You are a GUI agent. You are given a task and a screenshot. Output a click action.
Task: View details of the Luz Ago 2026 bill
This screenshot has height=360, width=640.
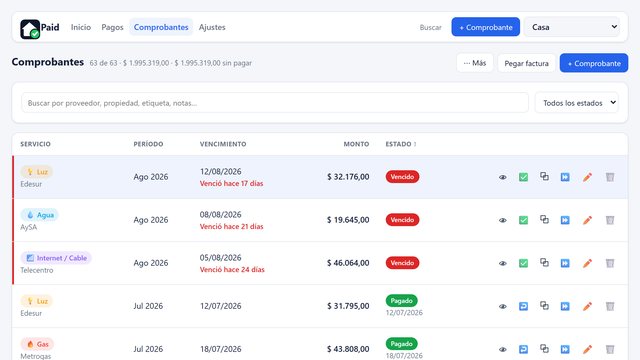pyautogui.click(x=502, y=177)
